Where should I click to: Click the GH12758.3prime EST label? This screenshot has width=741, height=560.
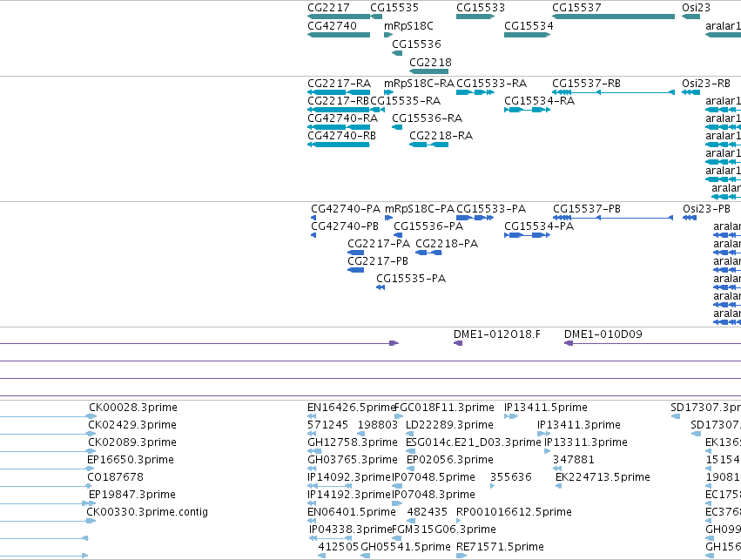point(353,443)
